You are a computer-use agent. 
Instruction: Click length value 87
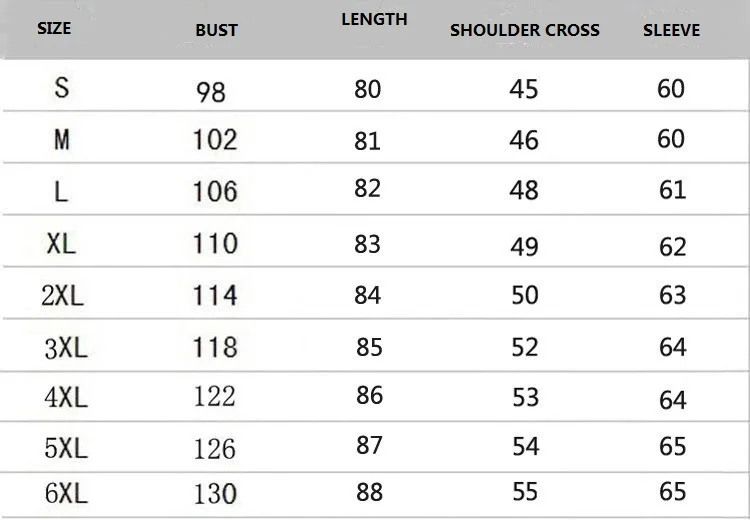(x=369, y=445)
